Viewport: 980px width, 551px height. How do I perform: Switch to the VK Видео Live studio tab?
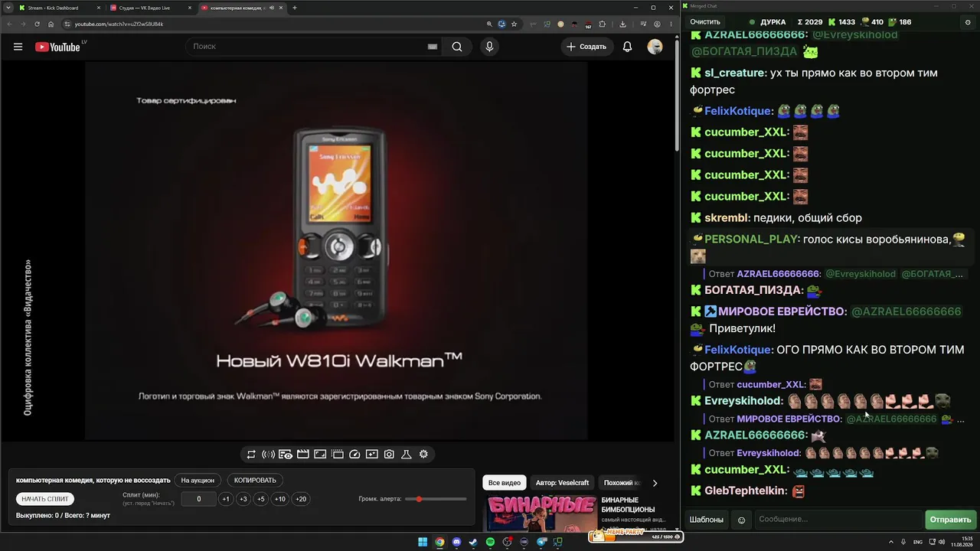[x=150, y=8]
